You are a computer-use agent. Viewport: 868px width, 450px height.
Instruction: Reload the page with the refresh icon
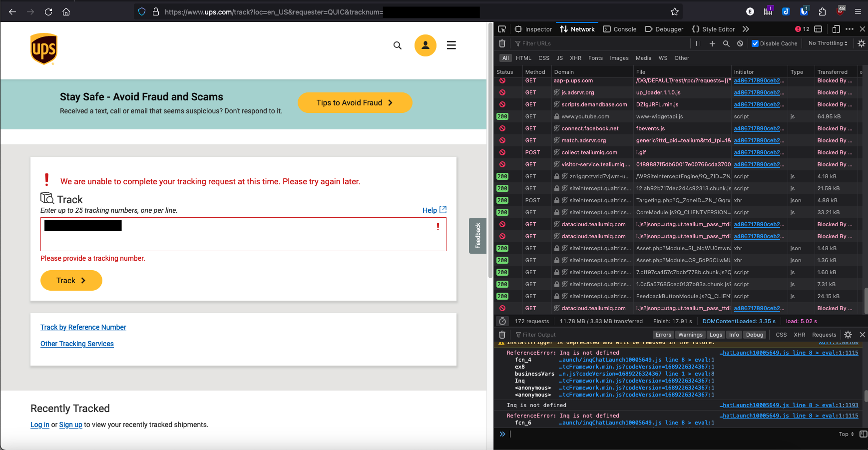(48, 11)
